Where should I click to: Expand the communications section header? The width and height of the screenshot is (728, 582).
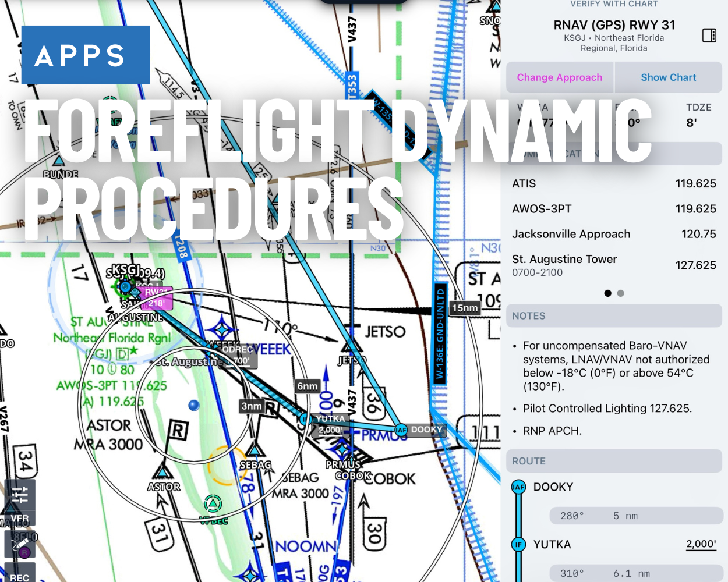pyautogui.click(x=614, y=153)
